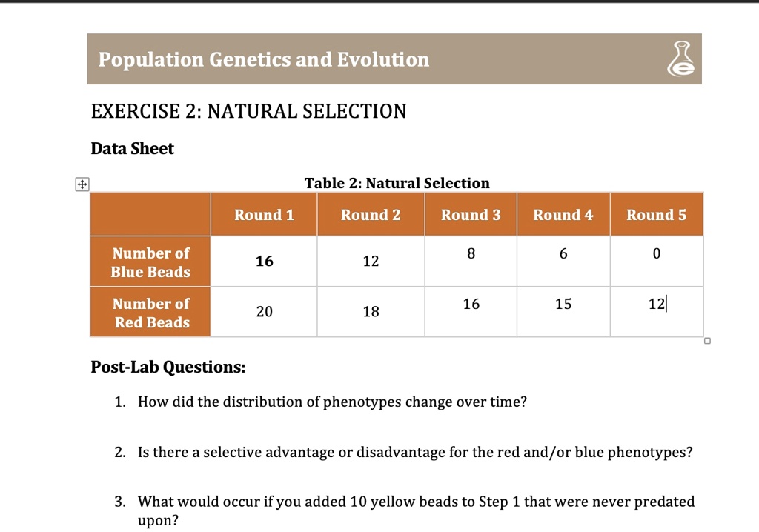Click Red Beads Round 4 cell showing 15
The height and width of the screenshot is (532, 759).
click(563, 304)
